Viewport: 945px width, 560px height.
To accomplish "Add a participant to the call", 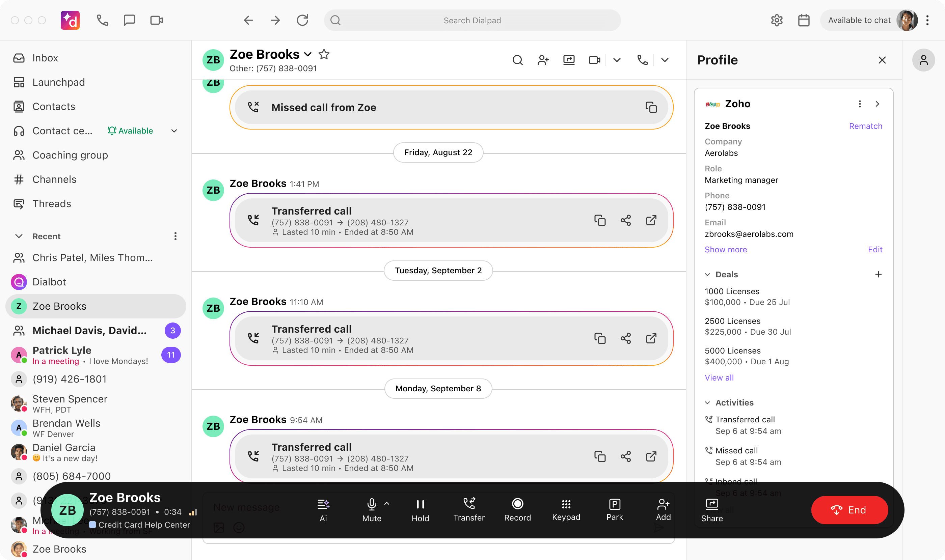I will [x=663, y=509].
